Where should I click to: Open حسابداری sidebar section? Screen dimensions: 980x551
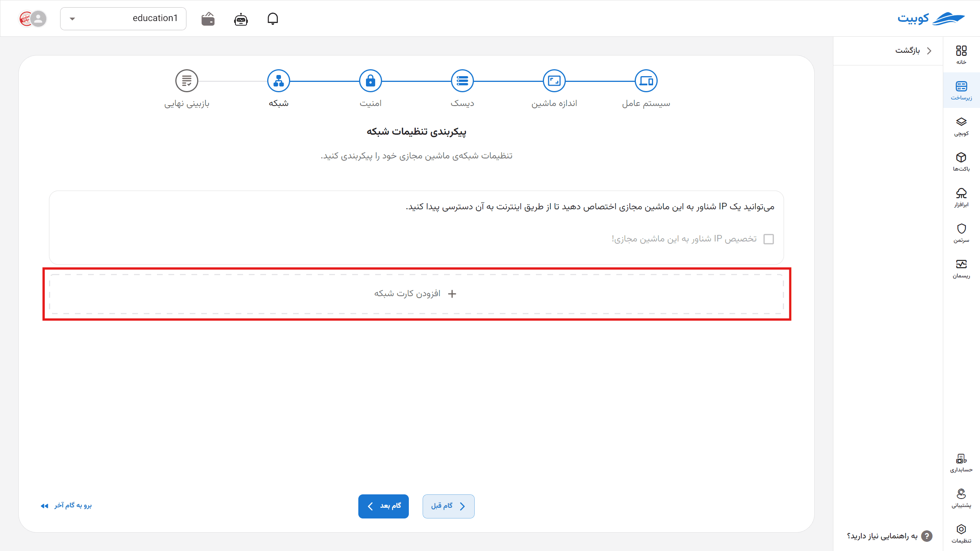[x=961, y=463]
